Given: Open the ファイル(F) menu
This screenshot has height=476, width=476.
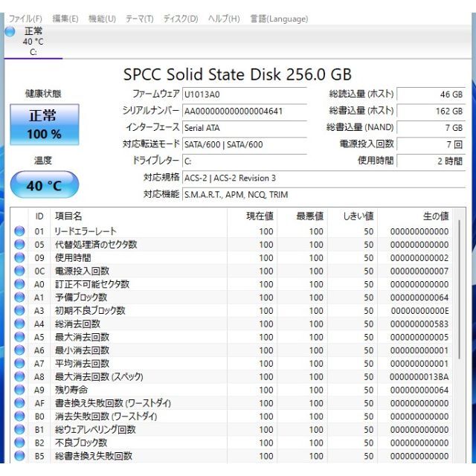Looking at the screenshot, I should [x=25, y=19].
